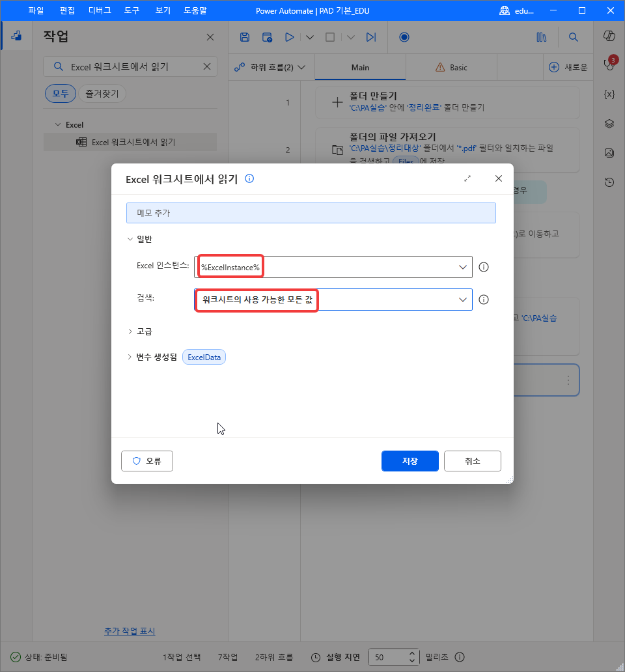Click the Stop flow square icon
This screenshot has width=625, height=672.
coord(330,37)
